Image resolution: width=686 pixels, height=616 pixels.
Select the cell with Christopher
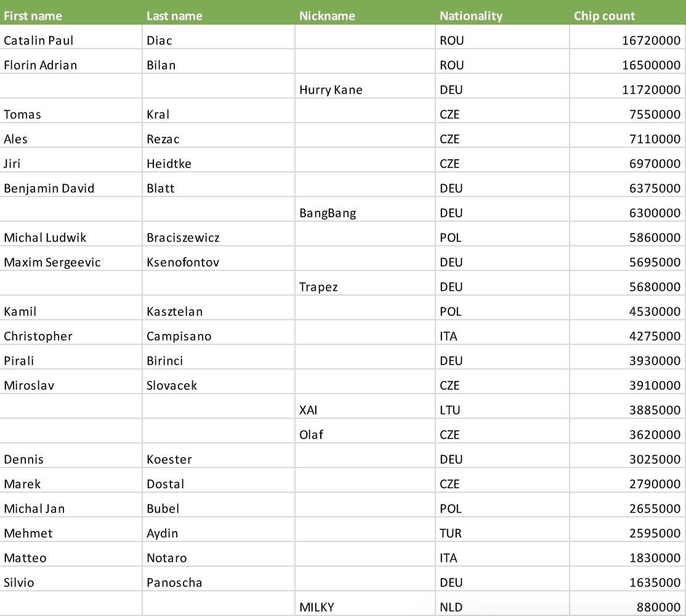(38, 336)
